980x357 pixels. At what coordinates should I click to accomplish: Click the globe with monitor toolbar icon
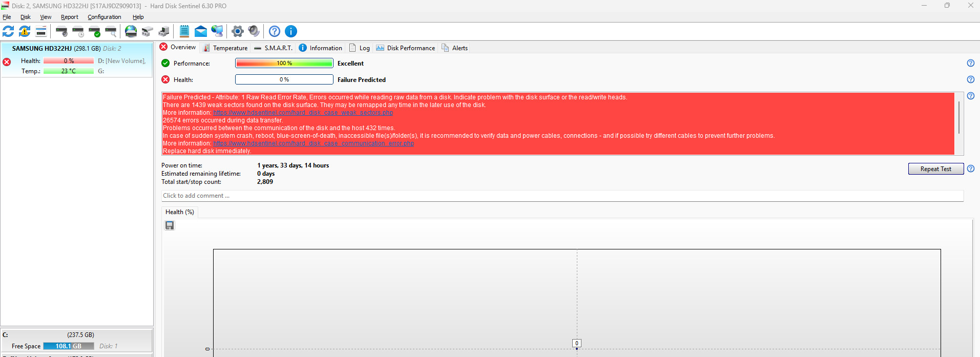(x=217, y=31)
